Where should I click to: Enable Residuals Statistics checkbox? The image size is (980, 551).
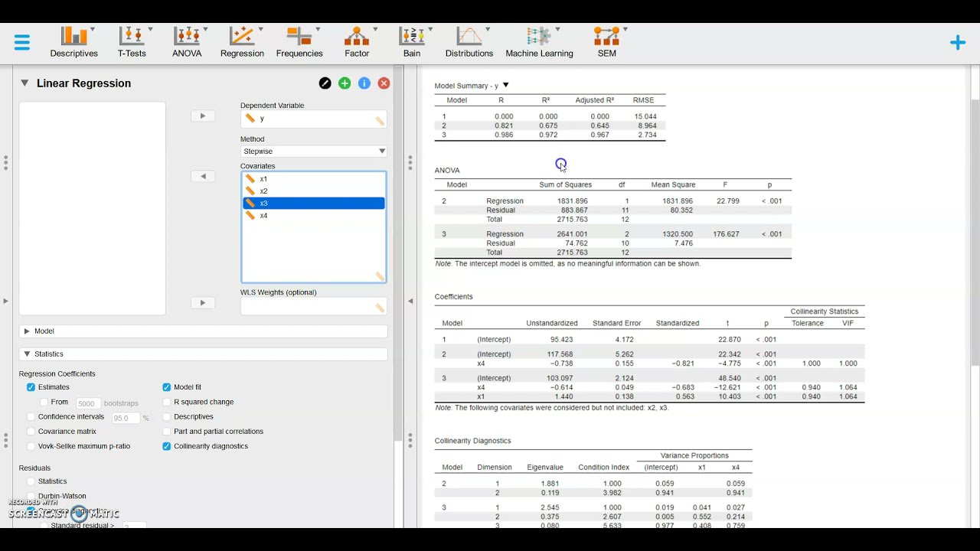(x=31, y=481)
